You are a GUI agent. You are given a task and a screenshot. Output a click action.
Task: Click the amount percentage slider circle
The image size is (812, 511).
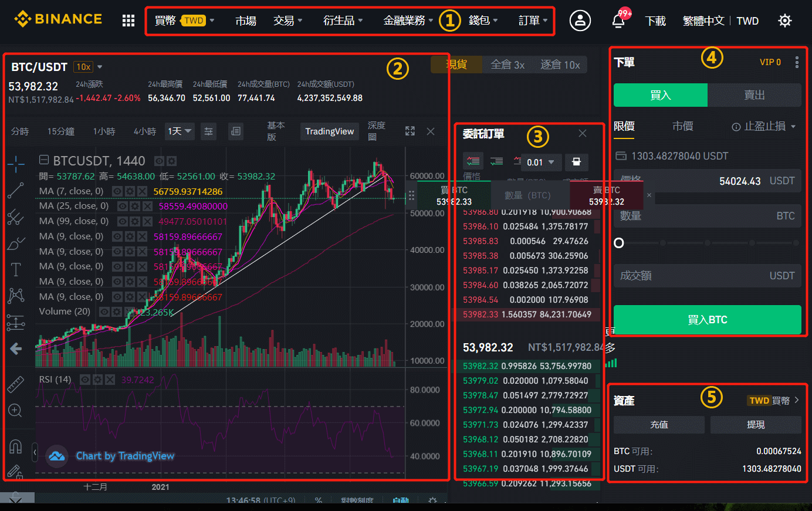click(618, 242)
